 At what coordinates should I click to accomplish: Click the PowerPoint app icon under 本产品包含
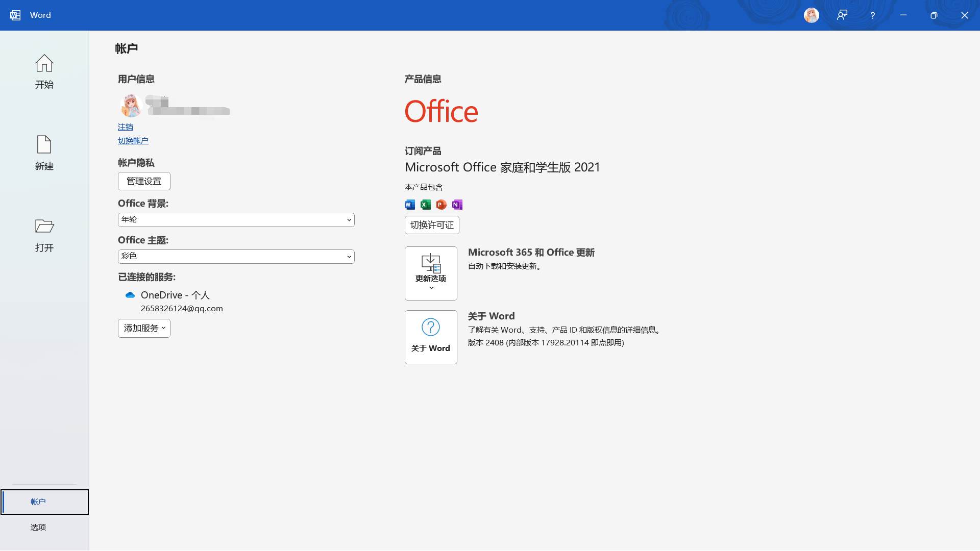click(441, 205)
